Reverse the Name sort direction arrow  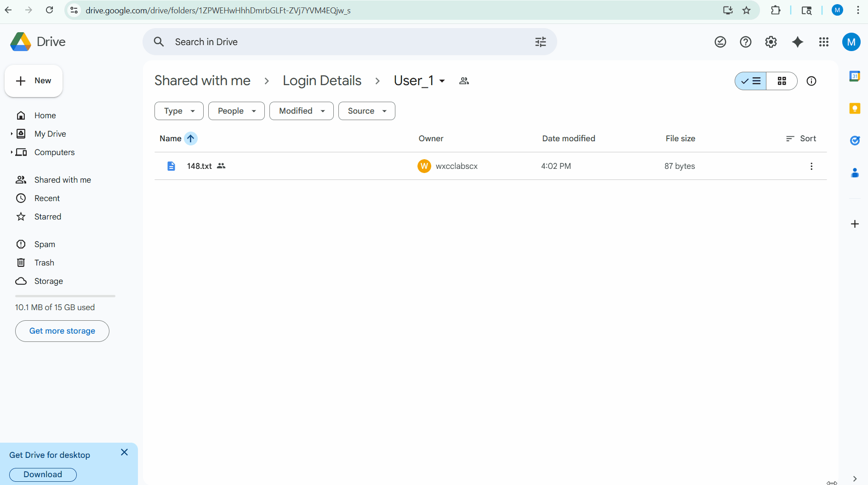[190, 139]
